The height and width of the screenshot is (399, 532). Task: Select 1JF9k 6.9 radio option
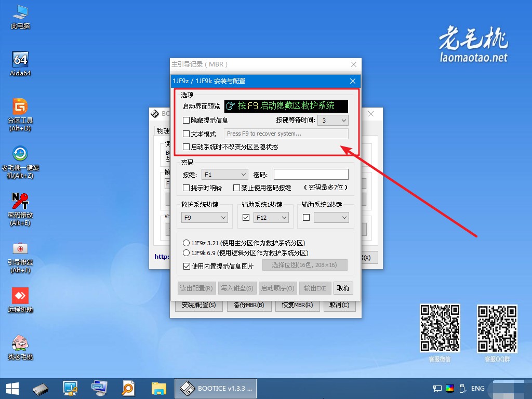pyautogui.click(x=186, y=253)
